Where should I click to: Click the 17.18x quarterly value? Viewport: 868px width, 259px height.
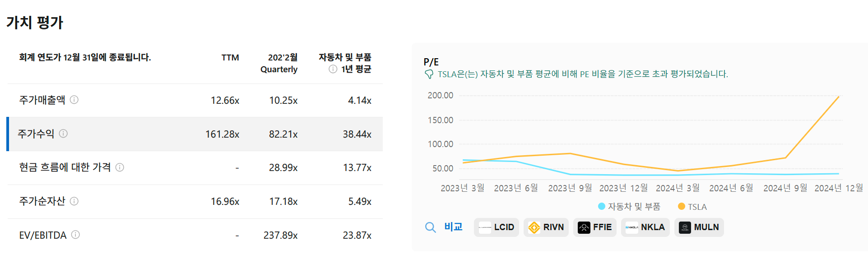pyautogui.click(x=283, y=202)
